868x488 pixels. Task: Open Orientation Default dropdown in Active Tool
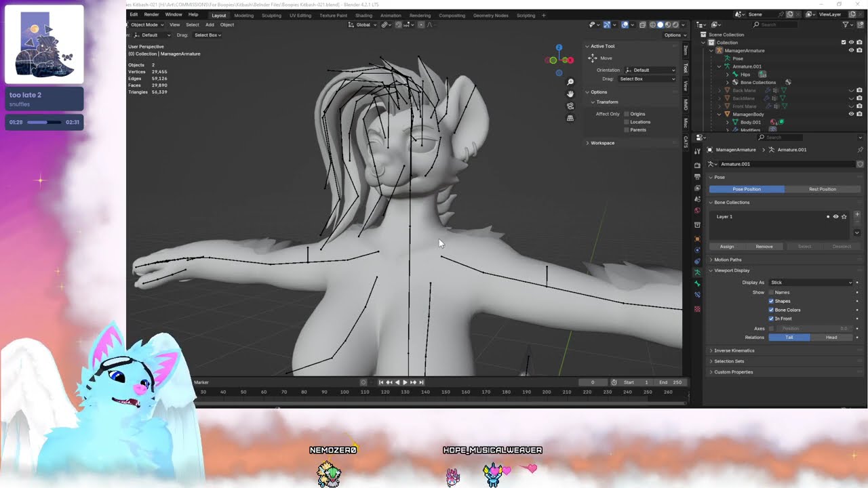pos(650,70)
